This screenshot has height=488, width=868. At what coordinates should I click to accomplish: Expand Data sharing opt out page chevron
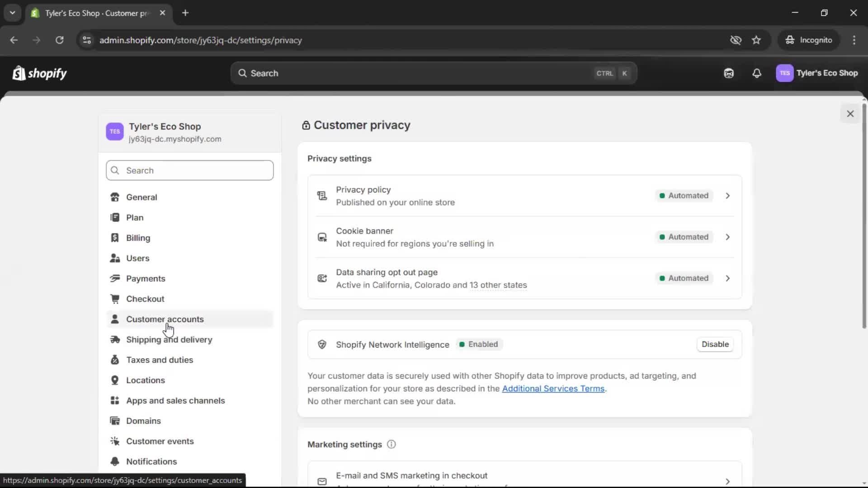pos(727,278)
